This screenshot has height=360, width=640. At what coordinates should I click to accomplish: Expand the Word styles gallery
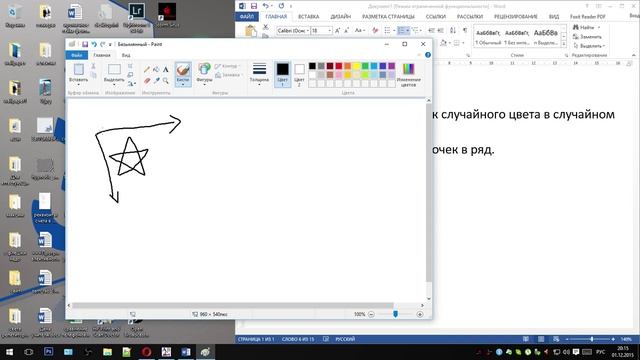(564, 43)
